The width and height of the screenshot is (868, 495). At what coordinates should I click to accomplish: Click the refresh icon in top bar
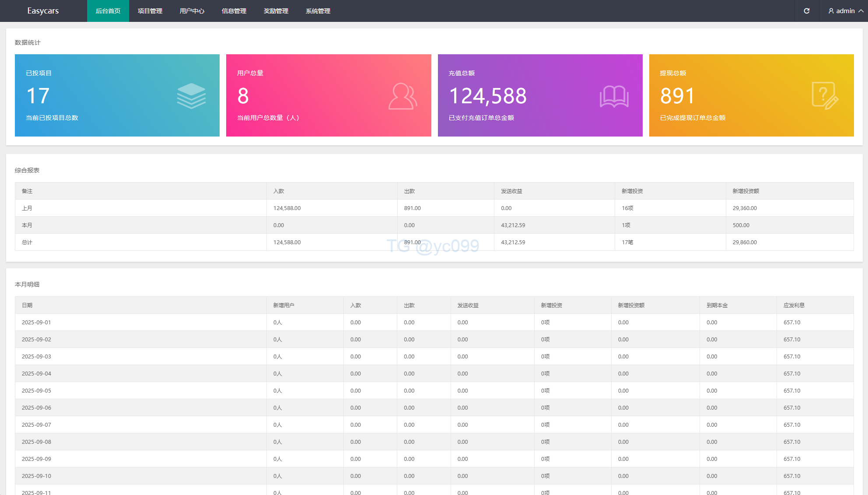click(x=806, y=11)
